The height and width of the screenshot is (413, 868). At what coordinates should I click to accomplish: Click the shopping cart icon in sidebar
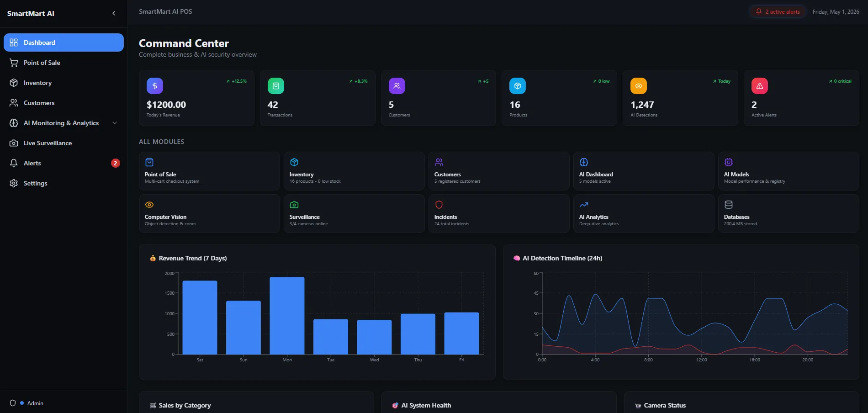(14, 63)
